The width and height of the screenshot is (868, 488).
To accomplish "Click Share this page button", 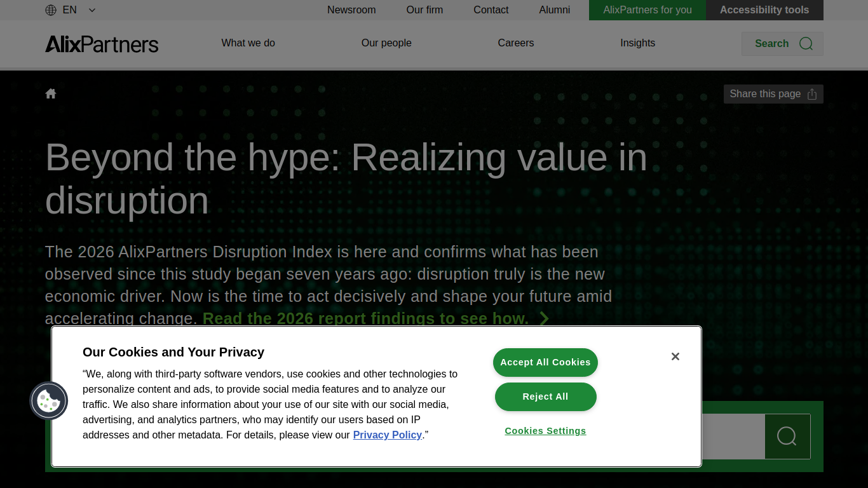I will [x=773, y=94].
